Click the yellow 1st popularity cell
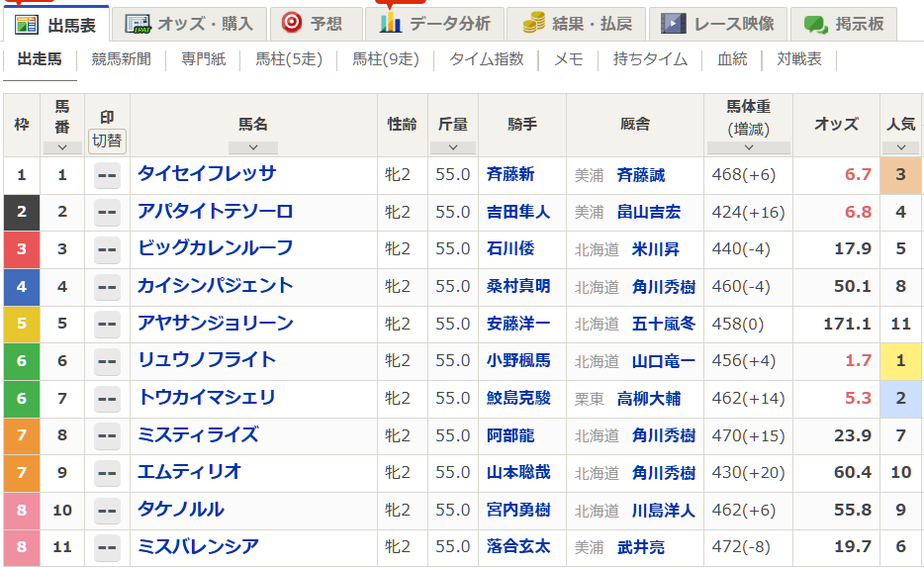The height and width of the screenshot is (568, 924). point(900,361)
